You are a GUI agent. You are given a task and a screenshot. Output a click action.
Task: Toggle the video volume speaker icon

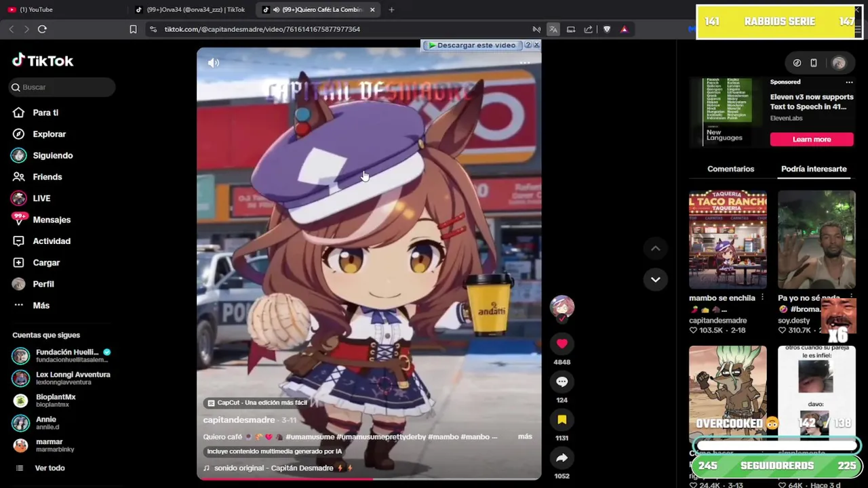point(213,62)
